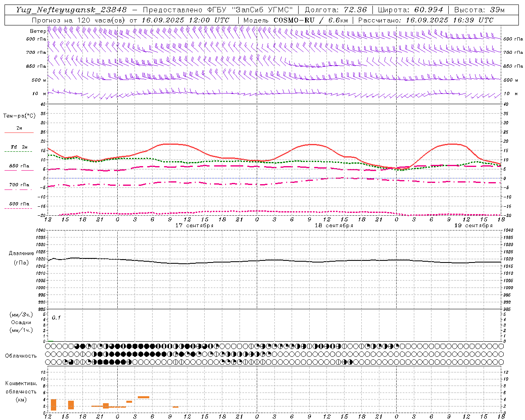
Task: Click the orange convective bar near 15h on first day
Action: tap(71, 405)
